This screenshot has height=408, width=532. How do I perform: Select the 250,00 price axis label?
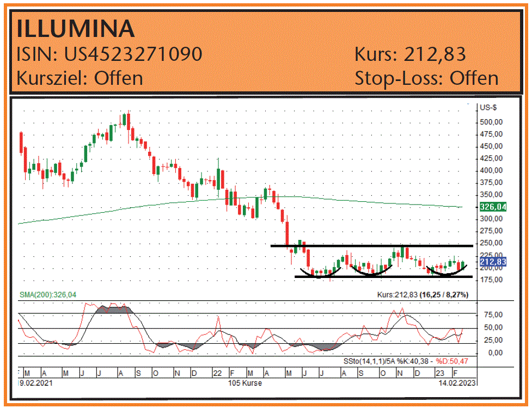491,243
